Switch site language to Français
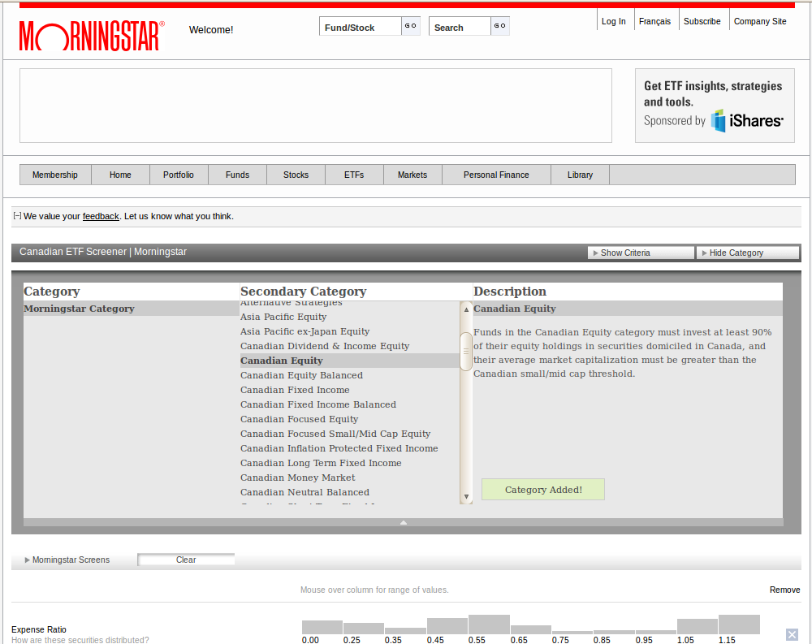 (654, 21)
